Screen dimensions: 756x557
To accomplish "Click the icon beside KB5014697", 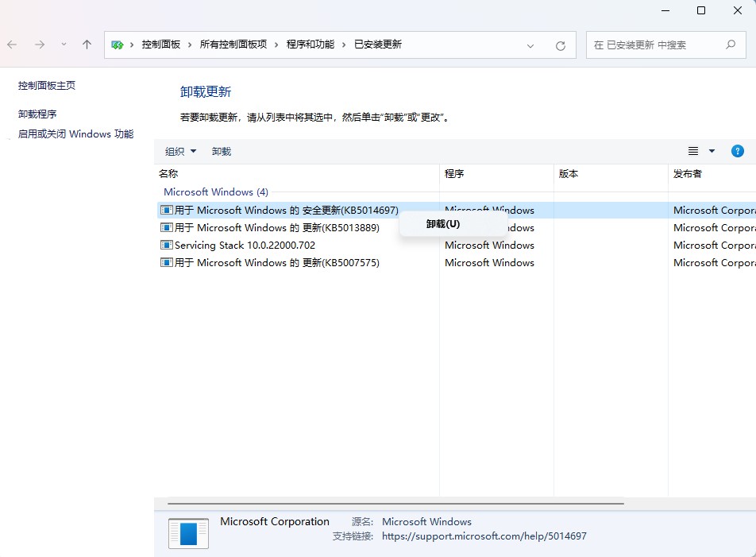I will click(166, 210).
